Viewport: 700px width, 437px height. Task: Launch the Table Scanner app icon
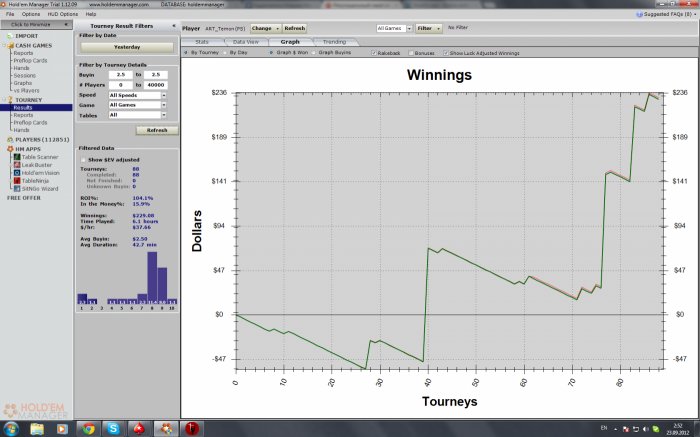pyautogui.click(x=17, y=157)
